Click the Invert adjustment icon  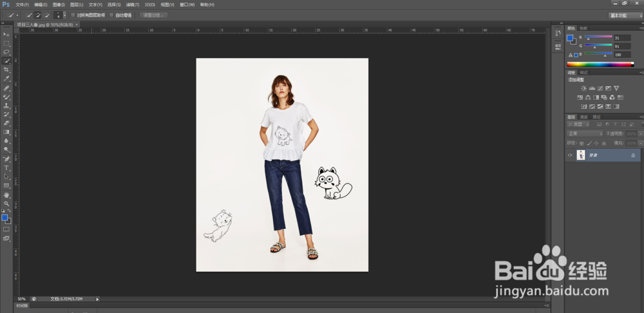[584, 106]
